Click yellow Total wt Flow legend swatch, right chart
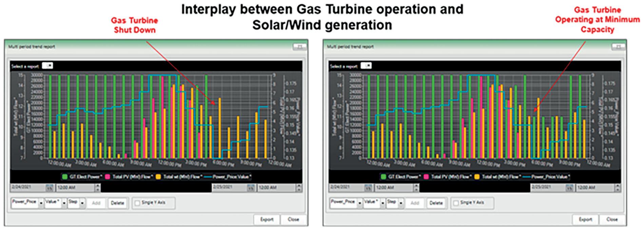Image resolution: width=644 pixels, height=230 pixels. click(x=477, y=176)
